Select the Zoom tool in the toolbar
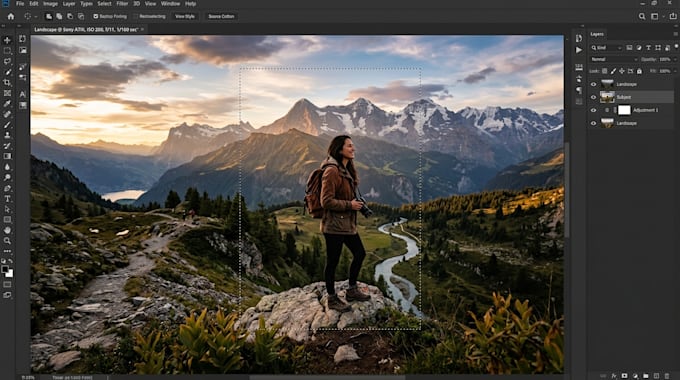 pyautogui.click(x=7, y=241)
